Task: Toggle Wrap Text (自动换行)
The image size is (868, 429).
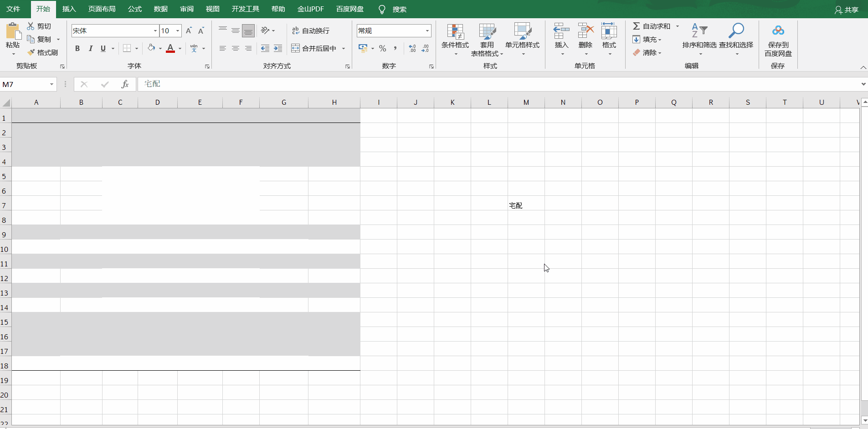Action: (311, 31)
